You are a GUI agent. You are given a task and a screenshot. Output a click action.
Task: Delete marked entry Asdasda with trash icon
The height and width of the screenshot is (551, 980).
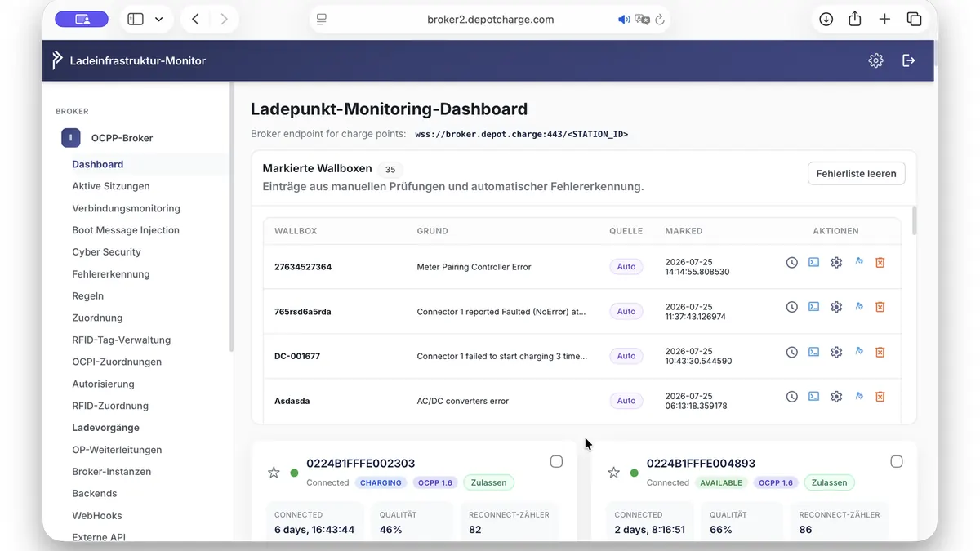pos(880,397)
